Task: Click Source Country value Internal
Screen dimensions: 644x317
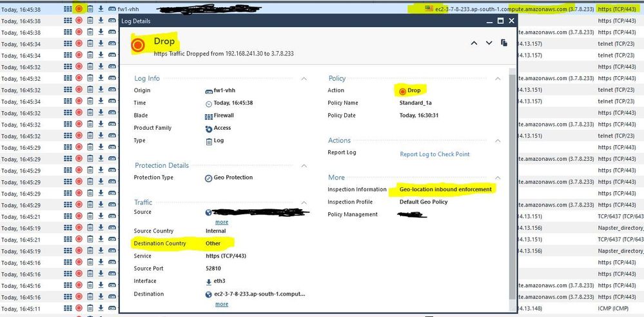Action: pyautogui.click(x=215, y=231)
